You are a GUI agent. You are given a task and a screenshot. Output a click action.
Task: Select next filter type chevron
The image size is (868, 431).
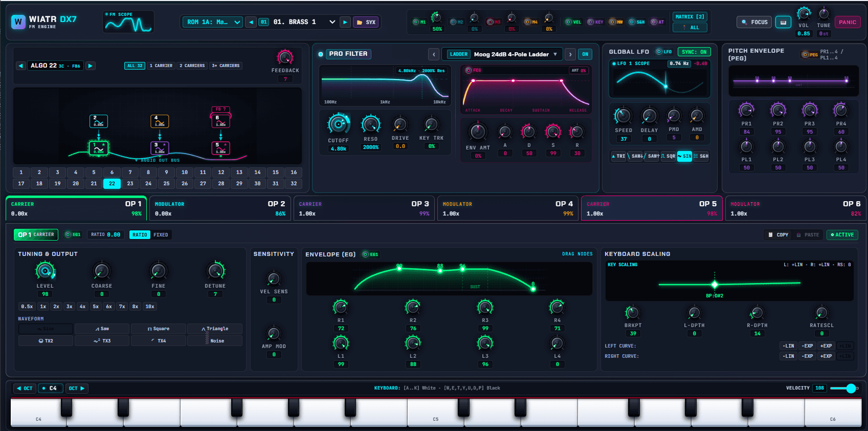coord(570,54)
